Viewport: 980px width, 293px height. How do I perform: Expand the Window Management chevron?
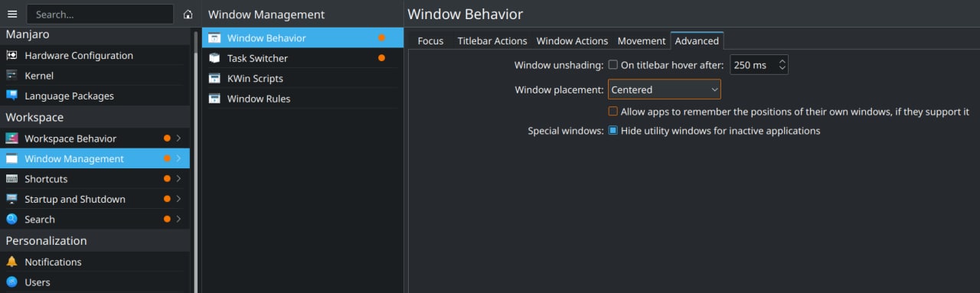[x=178, y=158]
